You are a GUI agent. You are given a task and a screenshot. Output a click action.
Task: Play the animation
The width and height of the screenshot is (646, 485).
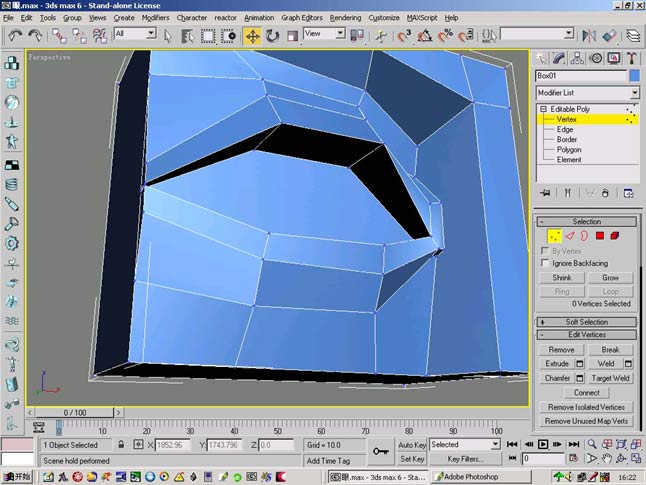click(543, 444)
